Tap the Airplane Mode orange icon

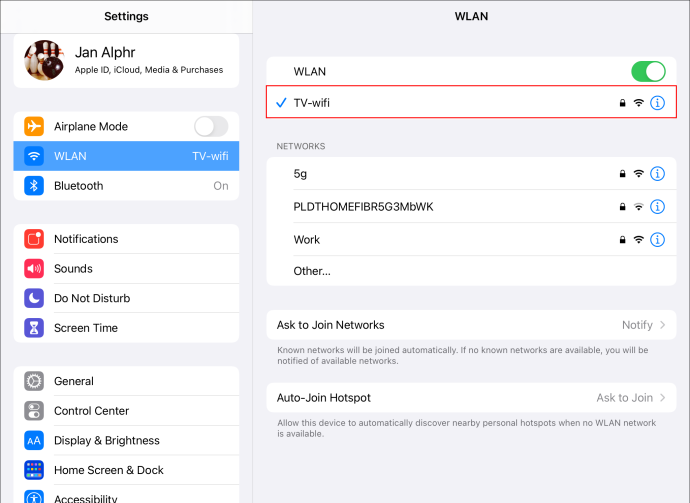34,126
